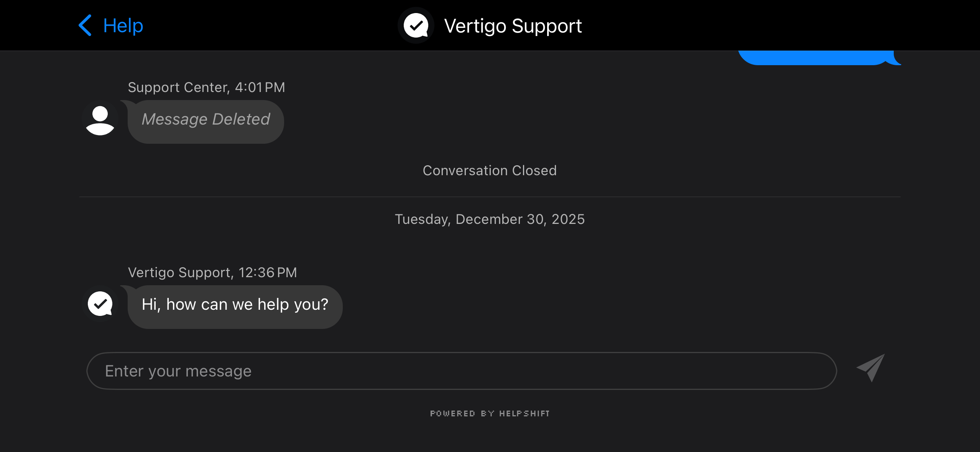Click the back chevron arrow
The image size is (980, 452).
[x=85, y=26]
